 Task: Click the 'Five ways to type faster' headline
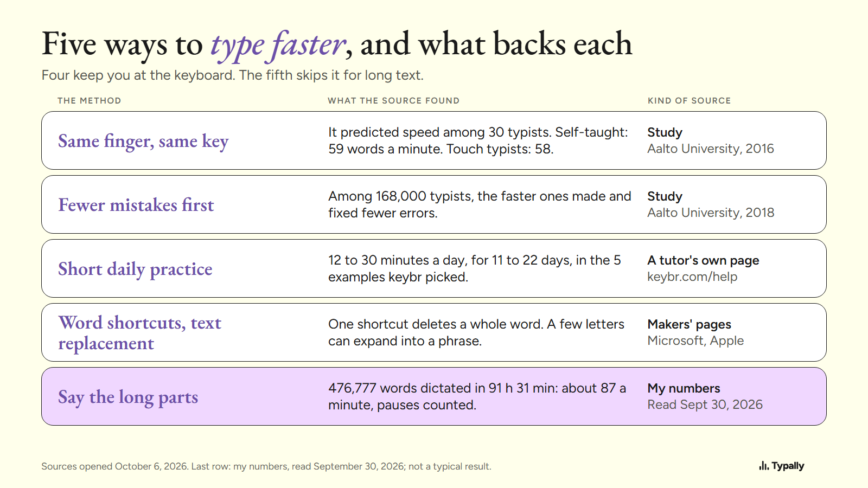337,44
